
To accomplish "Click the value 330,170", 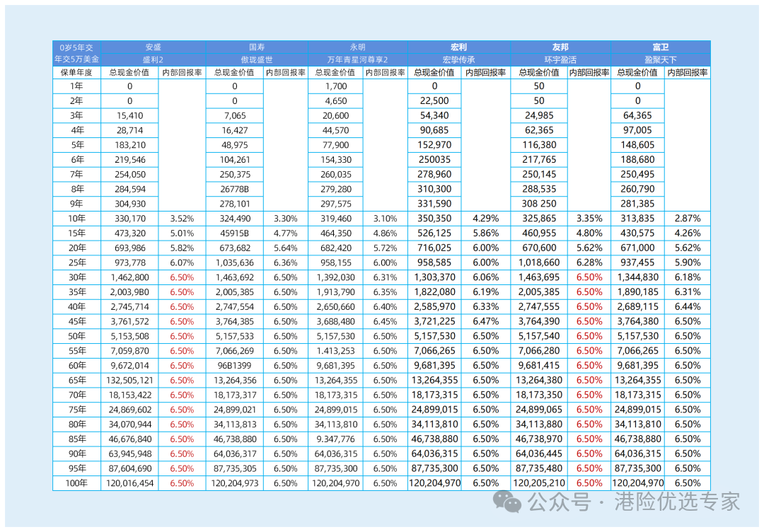I will tap(129, 219).
